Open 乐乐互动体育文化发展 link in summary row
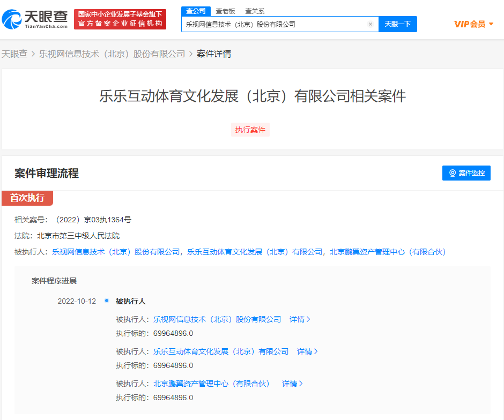504x420 pixels. pyautogui.click(x=255, y=252)
